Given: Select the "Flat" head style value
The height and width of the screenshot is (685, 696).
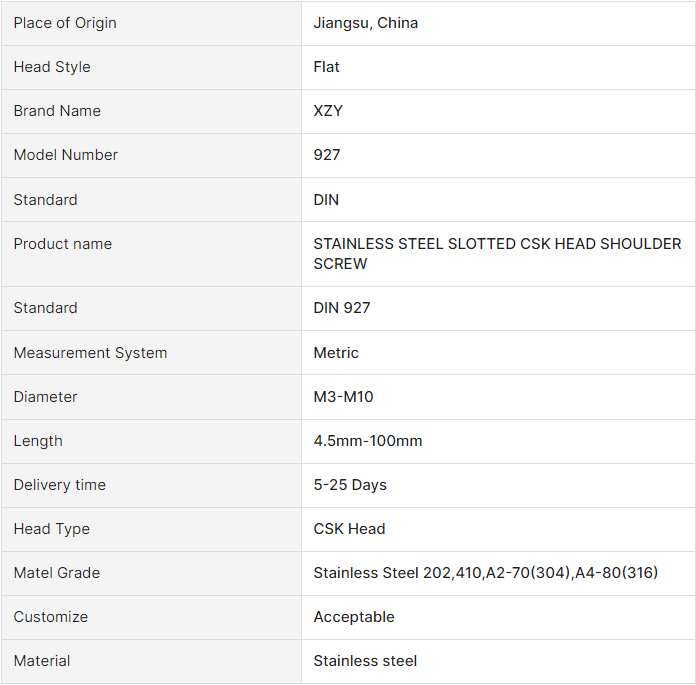Looking at the screenshot, I should [327, 67].
